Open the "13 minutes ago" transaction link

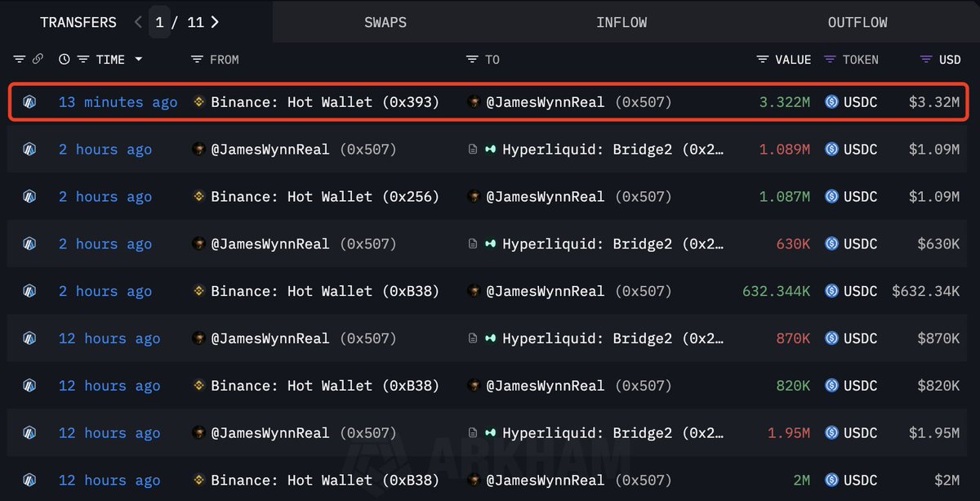[x=118, y=102]
